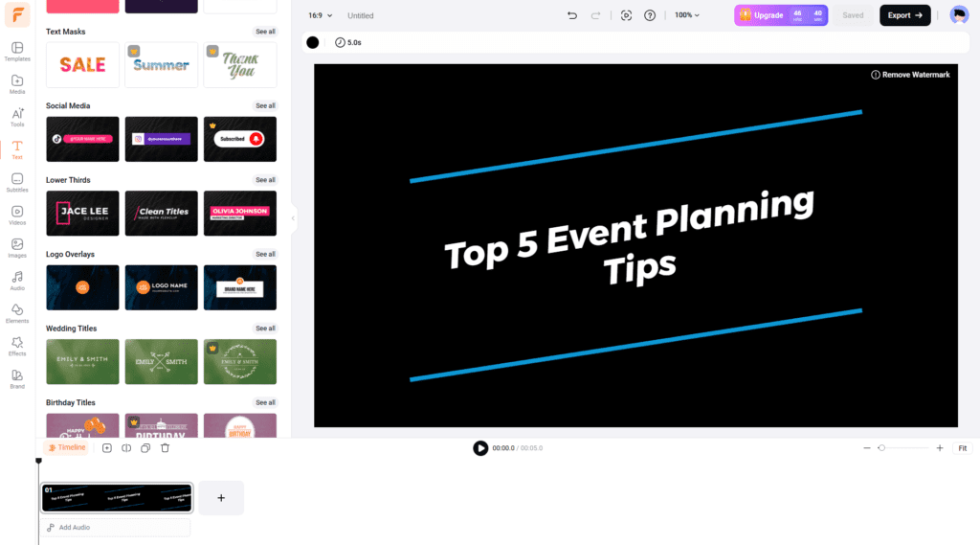The width and height of the screenshot is (980, 545).
Task: See all Lower Thirds templates
Action: (265, 179)
